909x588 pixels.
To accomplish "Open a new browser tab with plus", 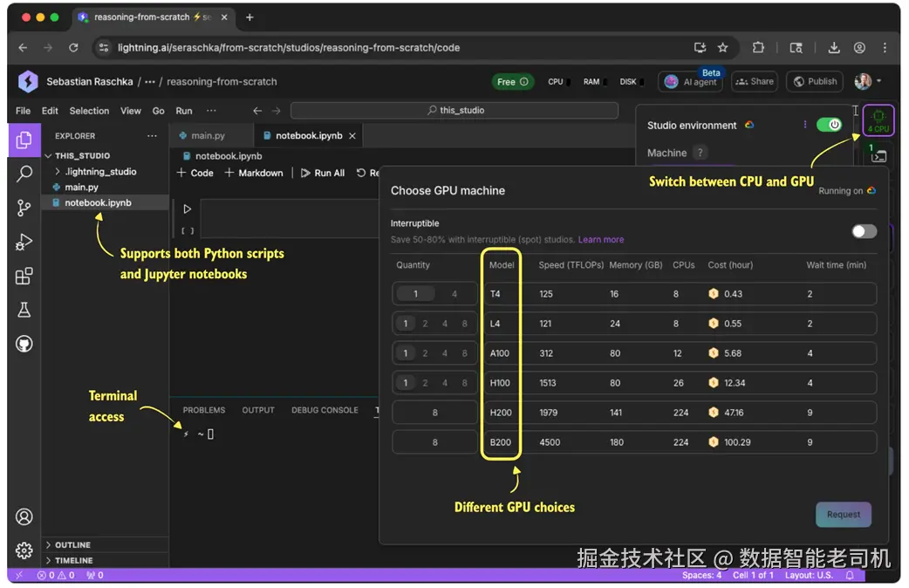I will click(x=249, y=17).
